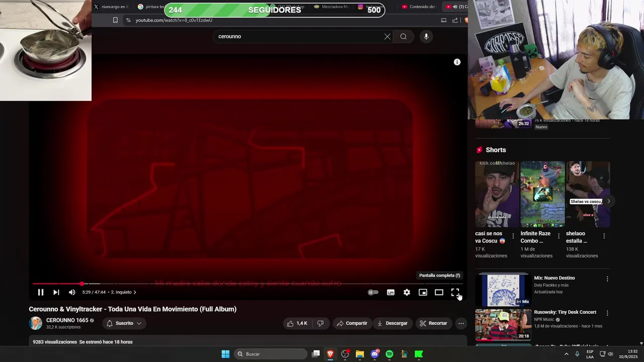Open Brave browser from taskbar
The width and height of the screenshot is (644, 362).
330,354
